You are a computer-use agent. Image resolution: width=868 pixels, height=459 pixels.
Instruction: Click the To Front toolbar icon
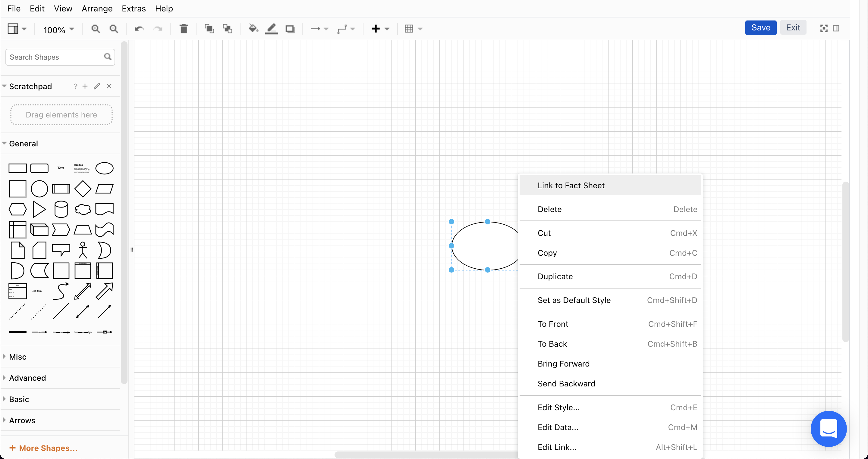click(209, 29)
